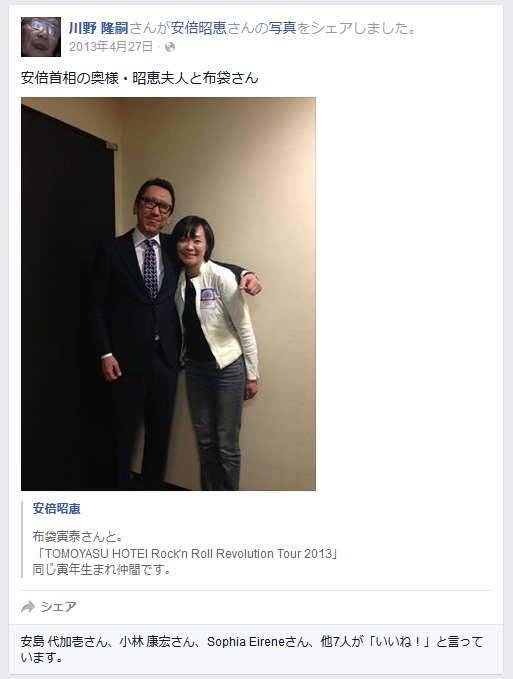513x679 pixels.
Task: Click the public globe privacy icon
Action: coord(170,47)
